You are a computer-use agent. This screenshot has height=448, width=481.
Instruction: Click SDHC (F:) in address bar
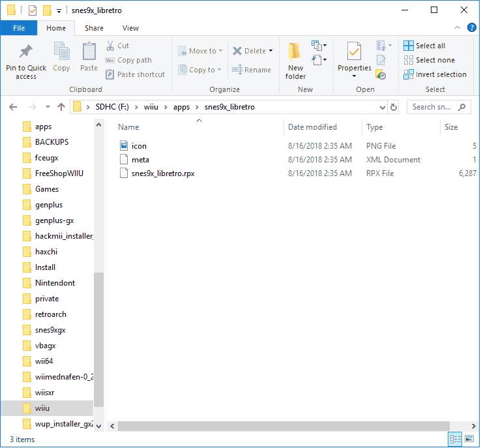pos(112,107)
